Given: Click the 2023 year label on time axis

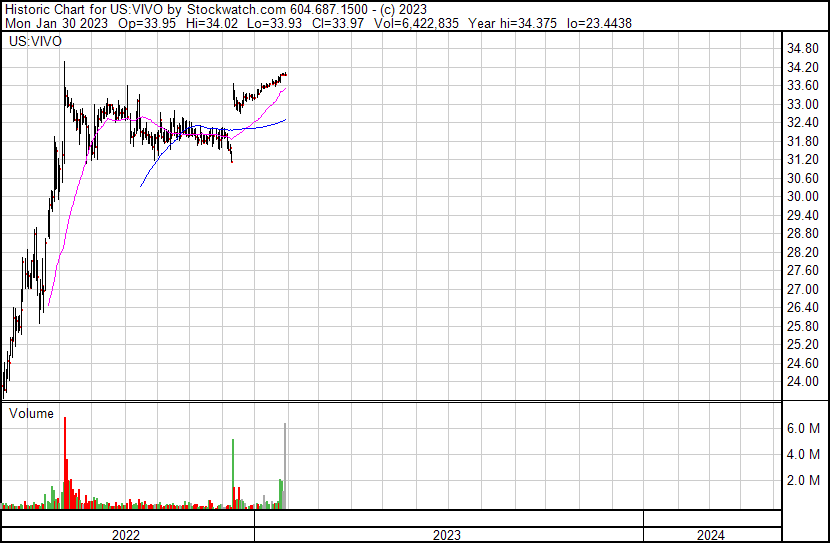Looking at the screenshot, I should 447,535.
